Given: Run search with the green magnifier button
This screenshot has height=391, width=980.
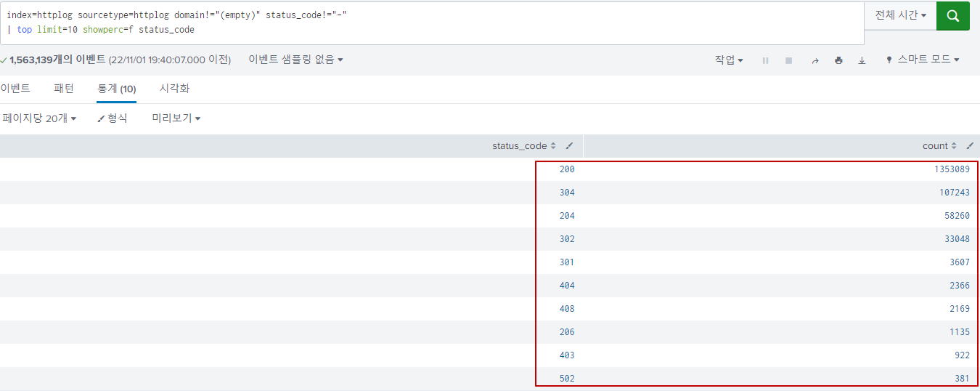Looking at the screenshot, I should [952, 15].
